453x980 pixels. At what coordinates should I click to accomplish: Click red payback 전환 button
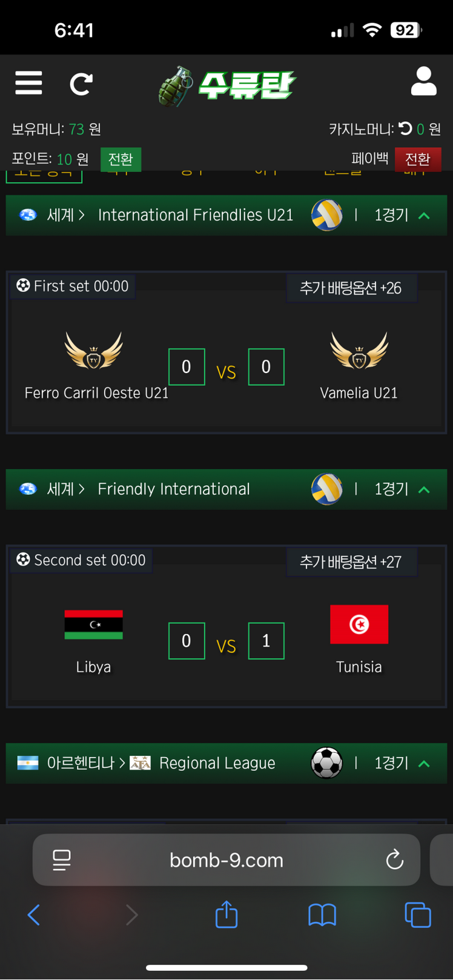tap(418, 159)
